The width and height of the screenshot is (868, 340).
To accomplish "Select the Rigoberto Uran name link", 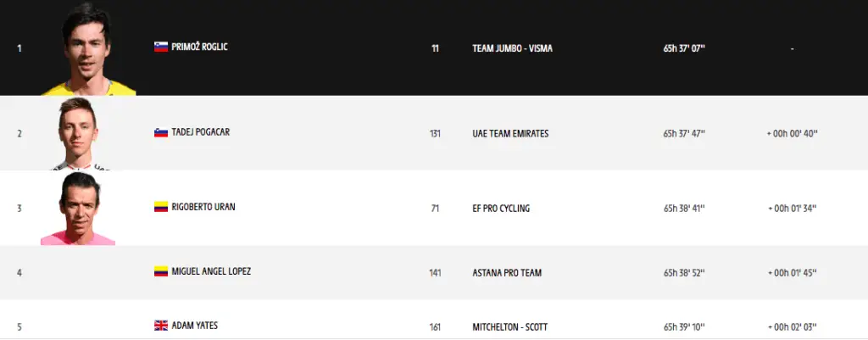I will point(203,207).
